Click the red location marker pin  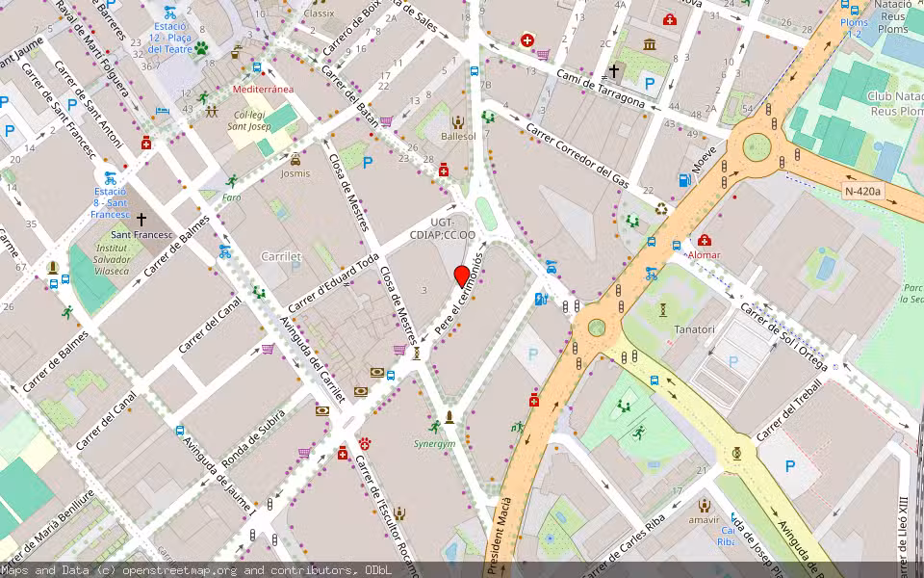point(461,276)
